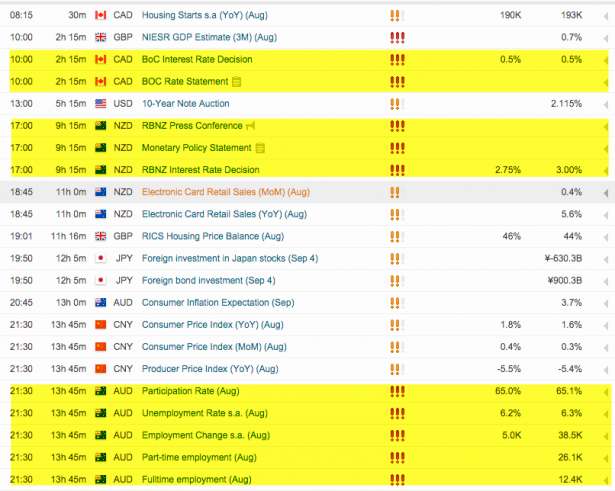Click the Japan flag in the Foreign bond investment row
This screenshot has height=491, width=615.
pos(101,280)
